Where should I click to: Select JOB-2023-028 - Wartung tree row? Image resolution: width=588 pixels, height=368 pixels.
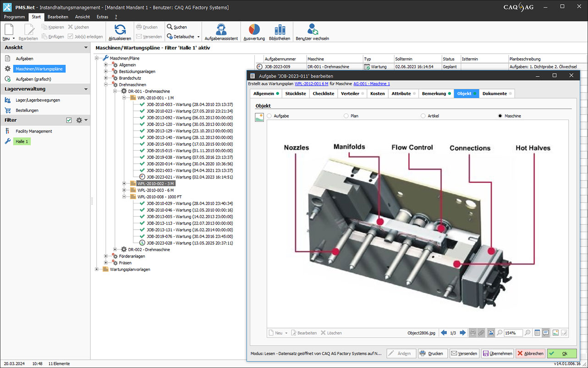click(190, 243)
